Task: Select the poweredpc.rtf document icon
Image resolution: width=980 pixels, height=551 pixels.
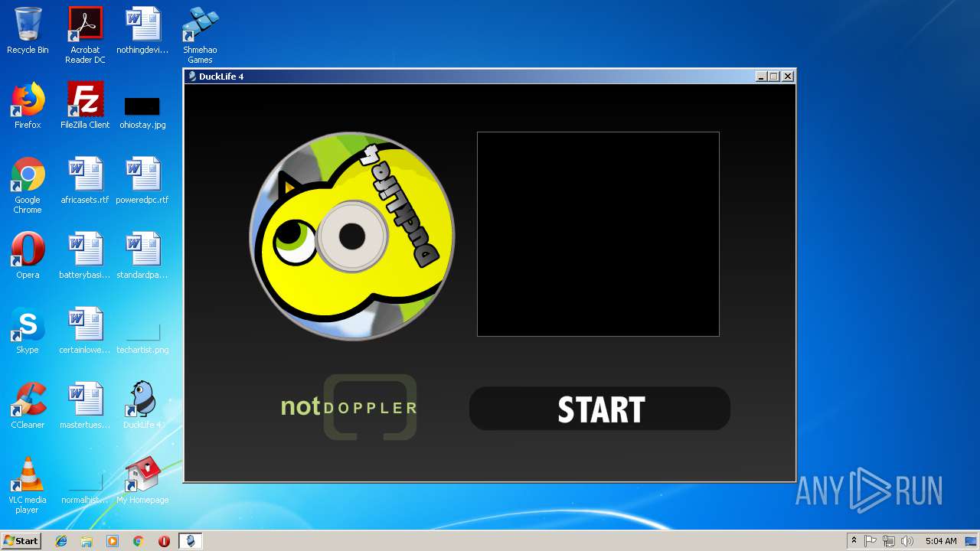Action: [x=142, y=181]
